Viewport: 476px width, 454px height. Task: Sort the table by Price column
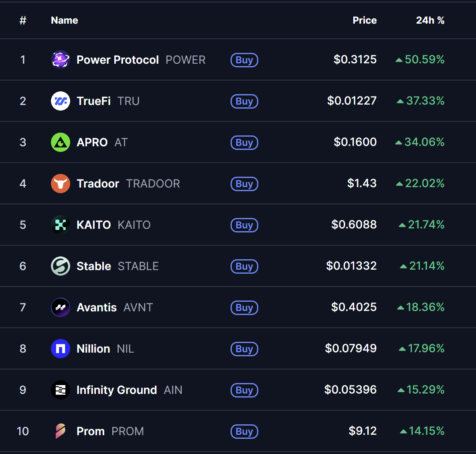click(x=364, y=20)
